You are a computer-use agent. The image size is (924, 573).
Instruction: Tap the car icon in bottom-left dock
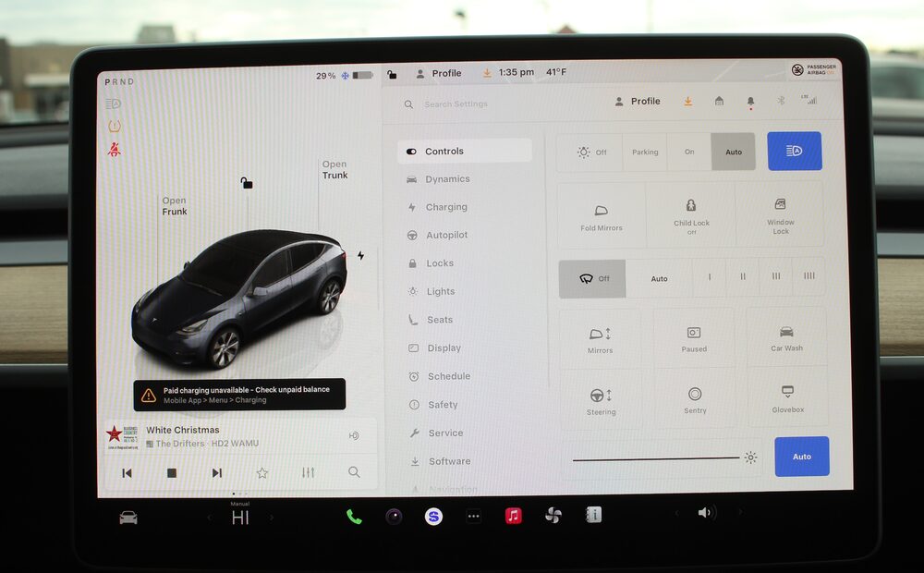pos(128,518)
